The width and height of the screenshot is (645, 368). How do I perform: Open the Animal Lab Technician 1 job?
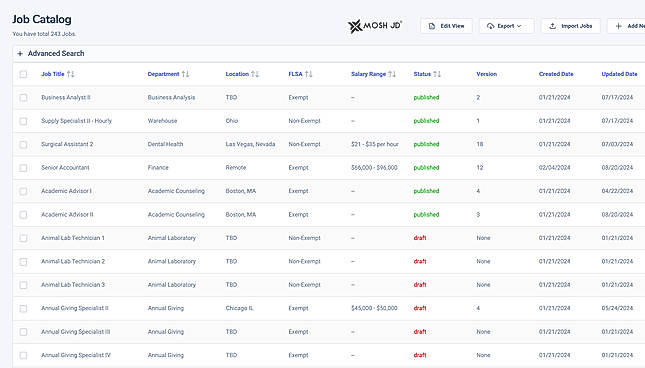point(73,238)
